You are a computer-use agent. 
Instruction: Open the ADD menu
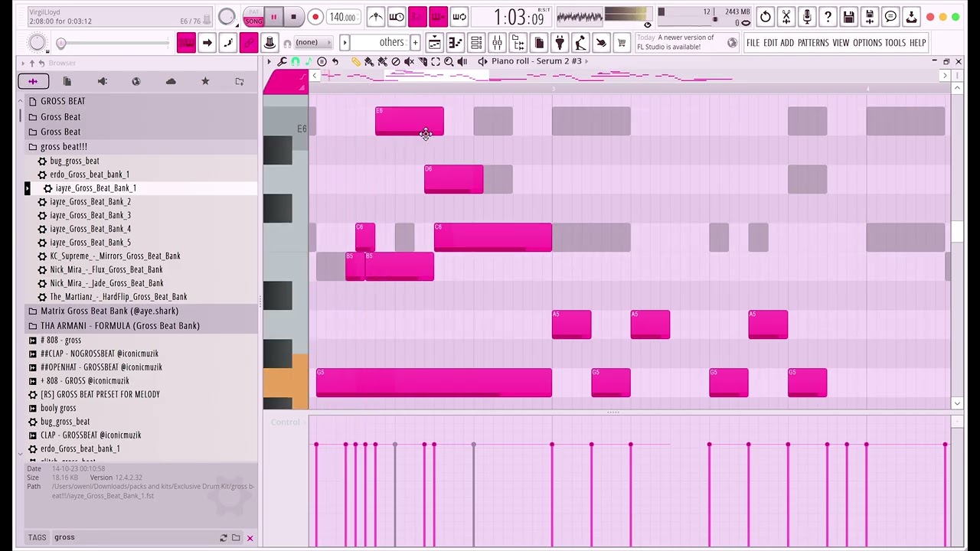point(787,43)
